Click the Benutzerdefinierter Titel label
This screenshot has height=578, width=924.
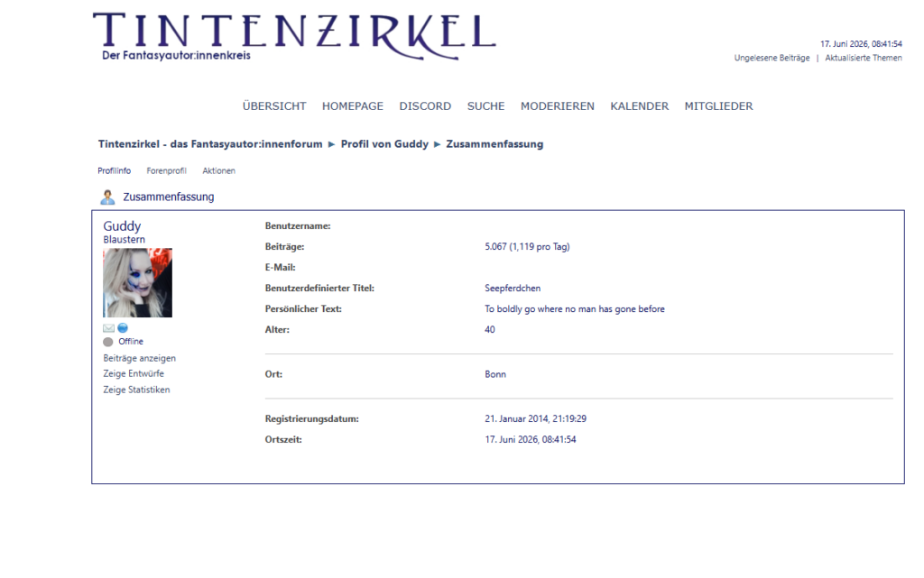click(x=319, y=289)
